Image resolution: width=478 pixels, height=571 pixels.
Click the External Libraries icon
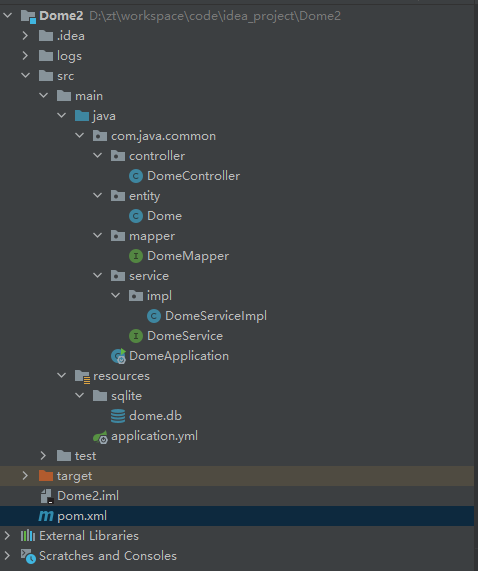28,536
